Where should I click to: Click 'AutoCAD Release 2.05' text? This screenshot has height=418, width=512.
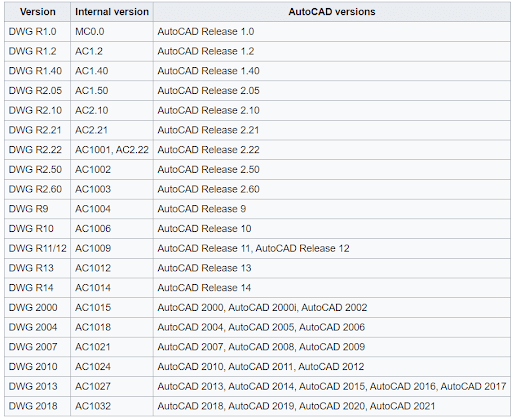(x=208, y=91)
